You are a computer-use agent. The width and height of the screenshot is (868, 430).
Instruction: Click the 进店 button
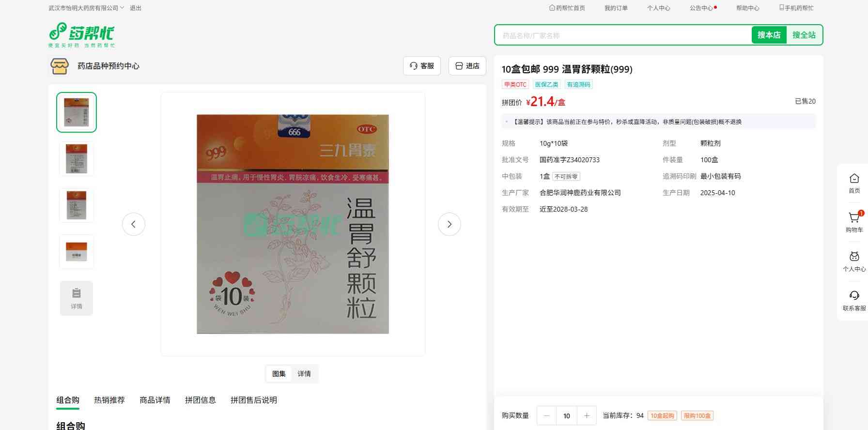tap(467, 66)
